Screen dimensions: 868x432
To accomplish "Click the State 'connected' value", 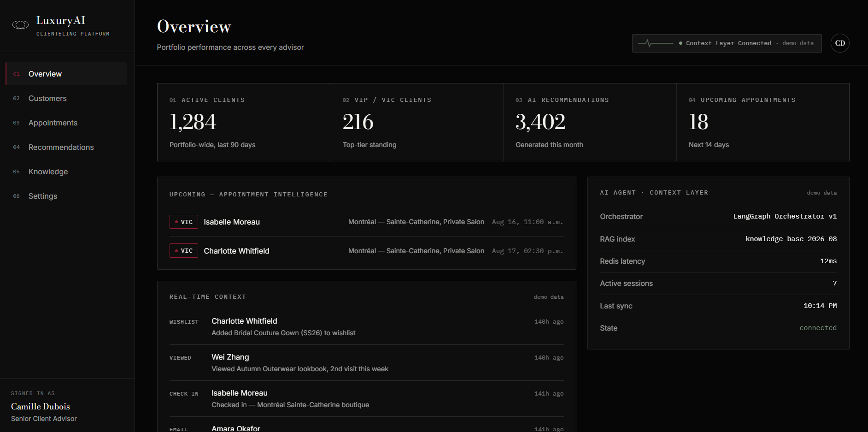I will pyautogui.click(x=818, y=328).
